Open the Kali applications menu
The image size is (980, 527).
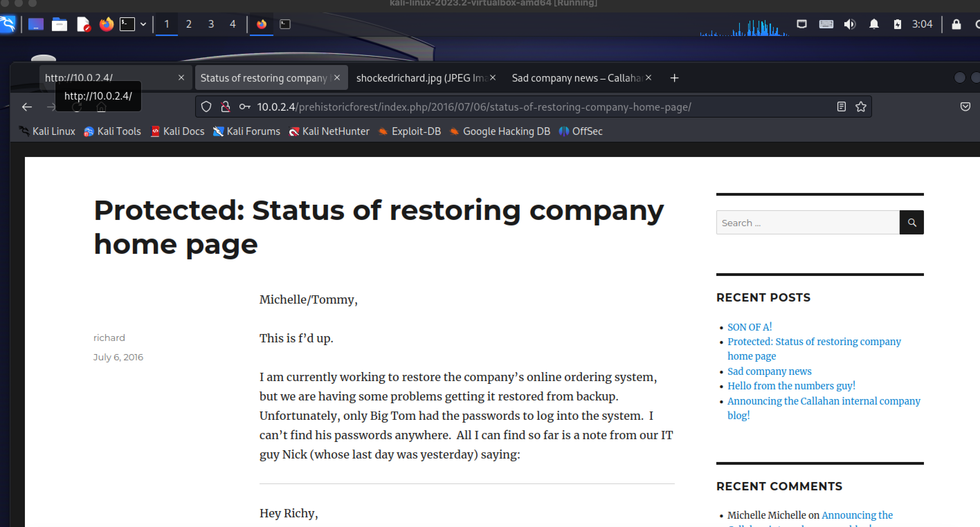(8, 24)
